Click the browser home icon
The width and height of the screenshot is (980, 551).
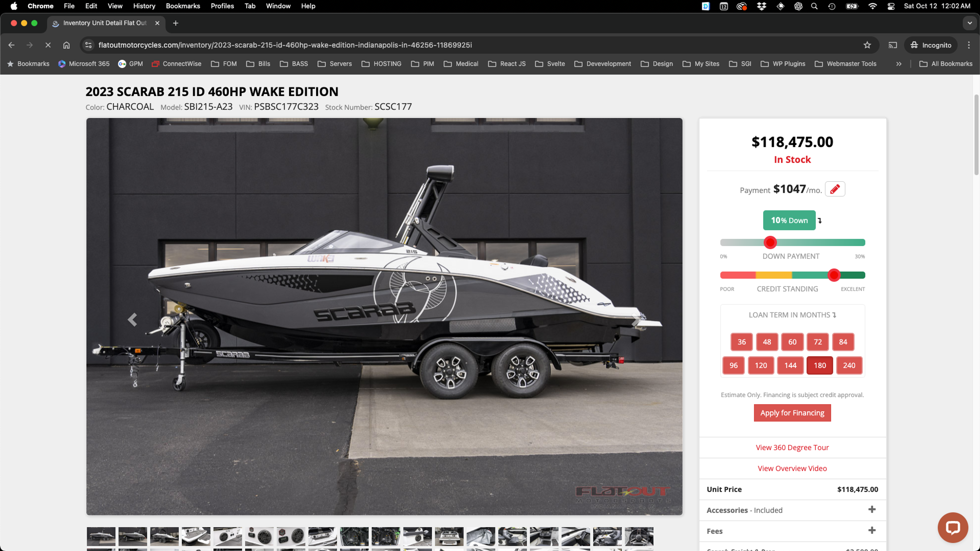click(66, 45)
